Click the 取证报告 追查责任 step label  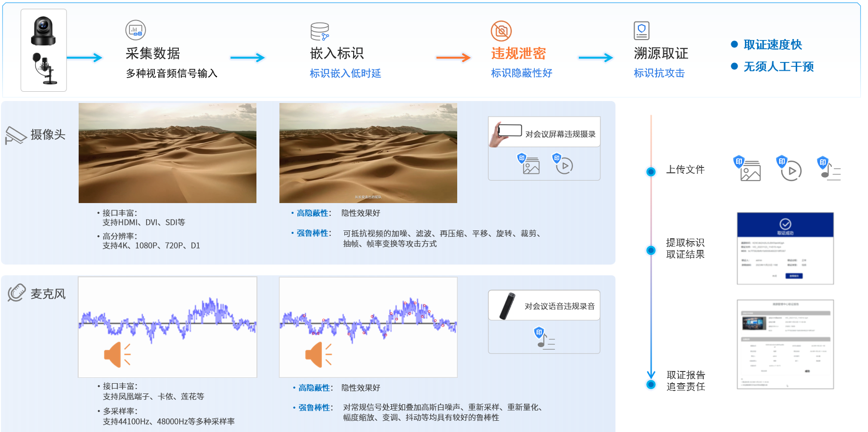[x=686, y=381]
